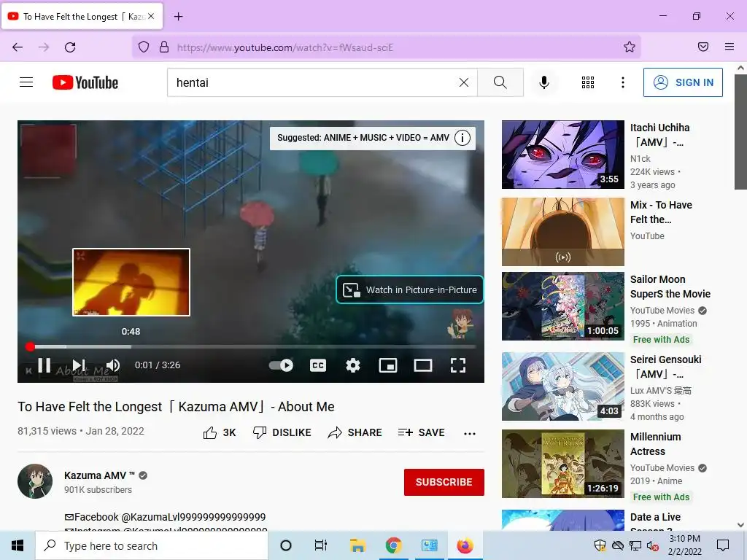Open YouTube settings three-dot menu
Image resolution: width=747 pixels, height=560 pixels.
[623, 82]
